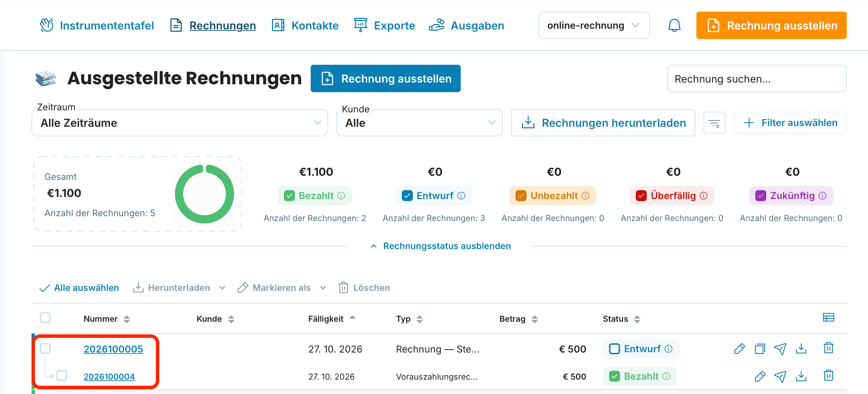The width and height of the screenshot is (868, 394).
Task: Open the Ausgaben page
Action: [x=467, y=25]
